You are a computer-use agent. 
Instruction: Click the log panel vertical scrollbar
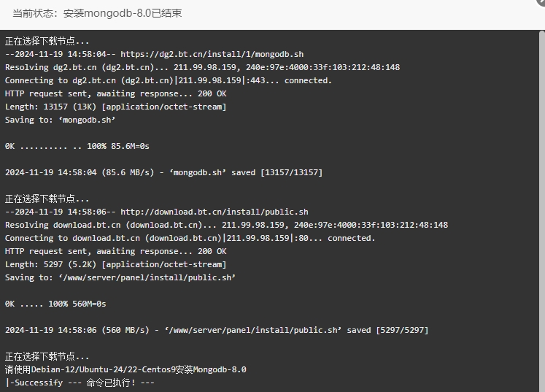click(542, 211)
